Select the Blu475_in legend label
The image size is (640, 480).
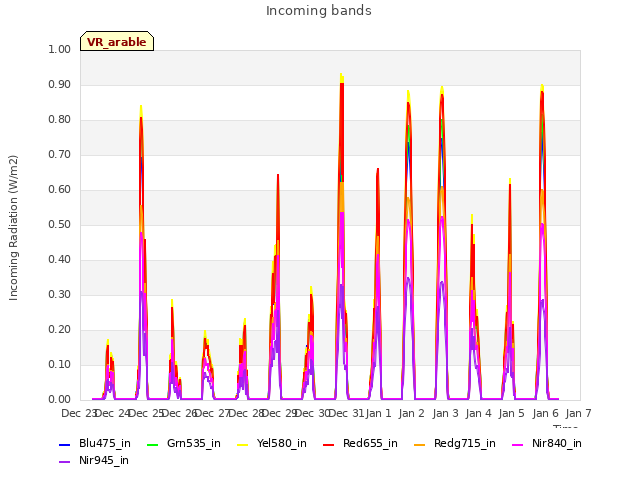point(105,444)
